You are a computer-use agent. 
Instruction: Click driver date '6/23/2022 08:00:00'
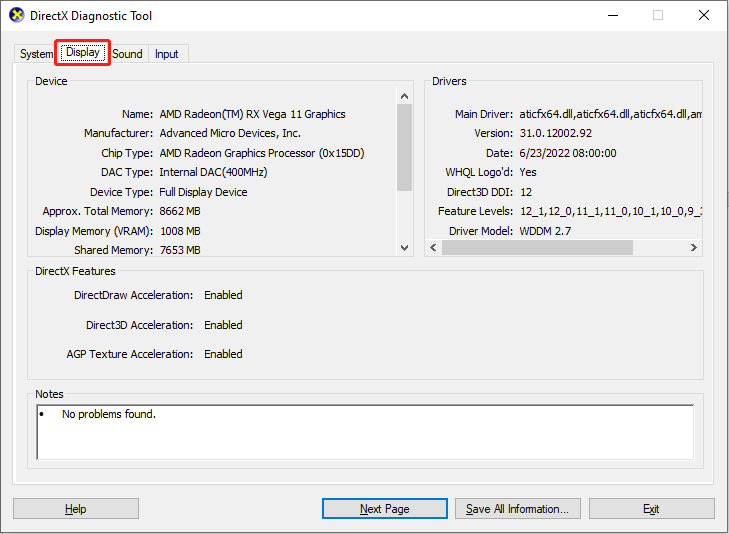568,153
